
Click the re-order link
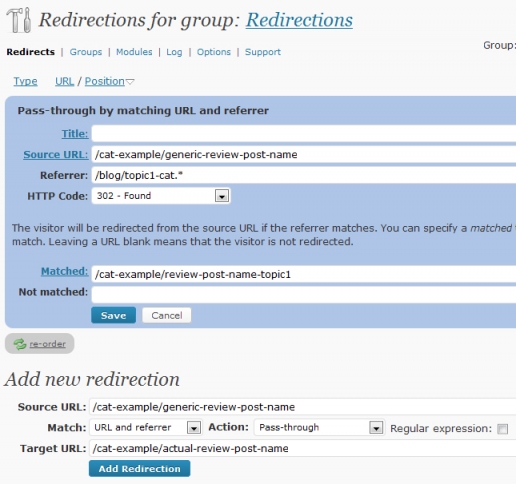pos(47,344)
